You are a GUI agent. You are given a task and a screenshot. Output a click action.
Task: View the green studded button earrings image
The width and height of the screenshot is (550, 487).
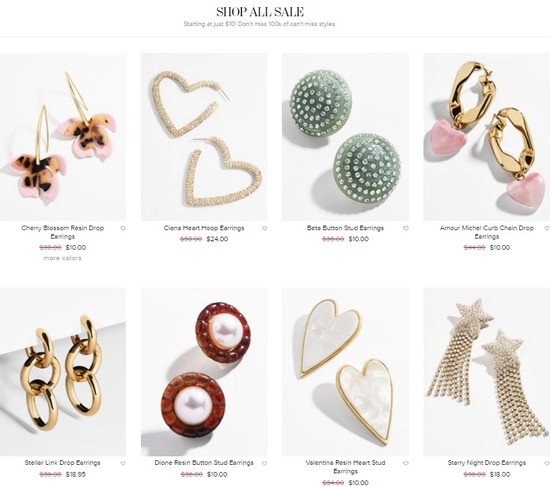346,137
